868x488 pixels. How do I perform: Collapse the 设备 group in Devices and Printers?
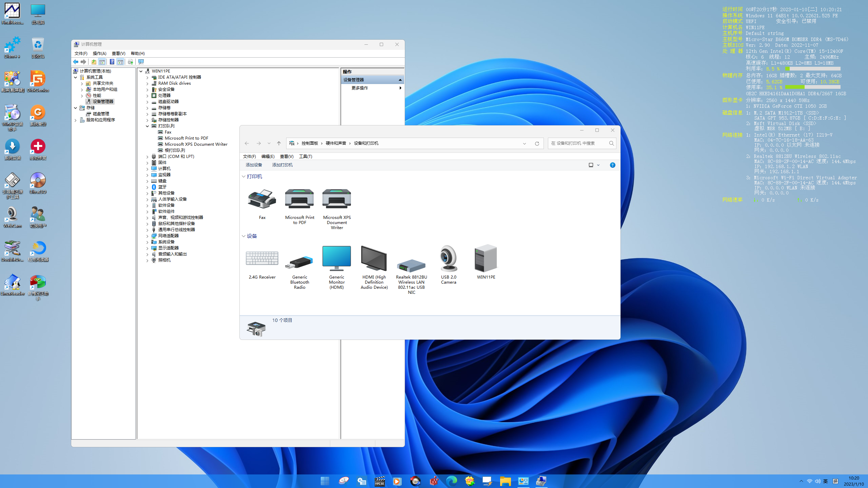[243, 236]
